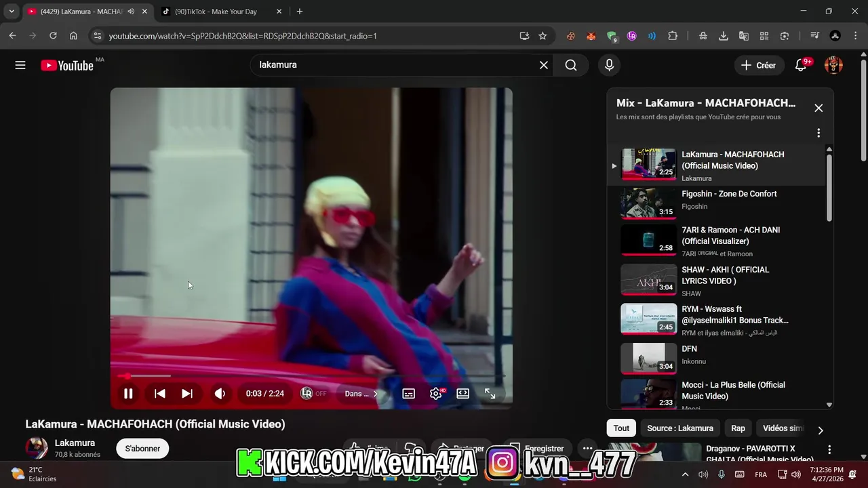The width and height of the screenshot is (868, 488).
Task: Pause the video with the pause button
Action: [x=128, y=394]
